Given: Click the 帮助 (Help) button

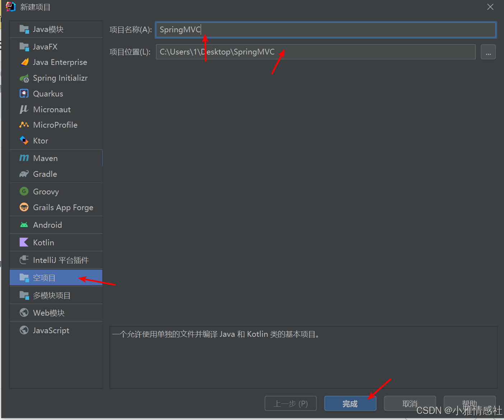Looking at the screenshot, I should point(470,404).
